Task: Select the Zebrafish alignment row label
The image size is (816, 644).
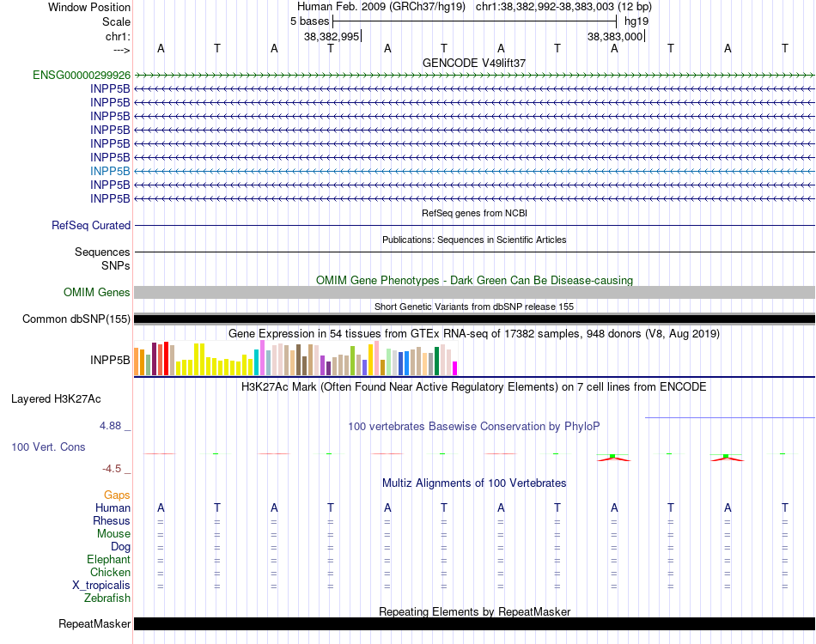Action: [107, 598]
